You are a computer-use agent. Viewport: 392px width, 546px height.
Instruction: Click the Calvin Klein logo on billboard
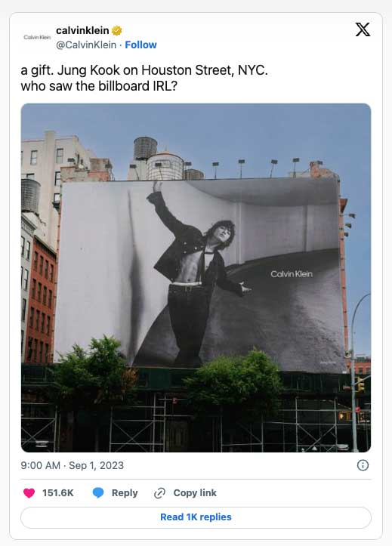tap(292, 274)
